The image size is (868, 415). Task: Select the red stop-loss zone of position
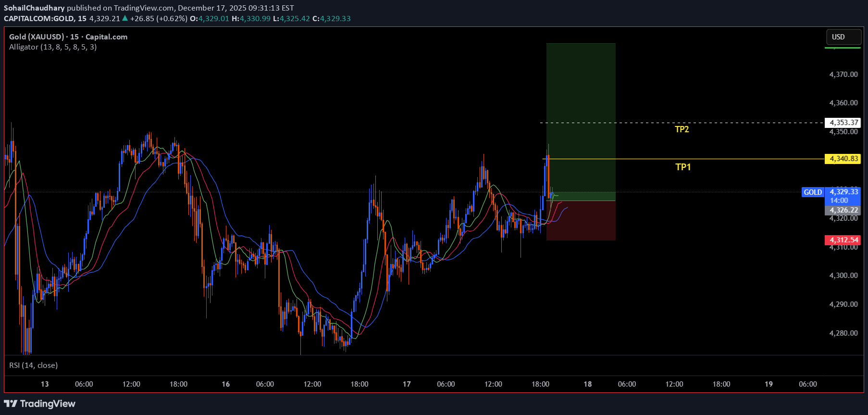click(x=581, y=220)
